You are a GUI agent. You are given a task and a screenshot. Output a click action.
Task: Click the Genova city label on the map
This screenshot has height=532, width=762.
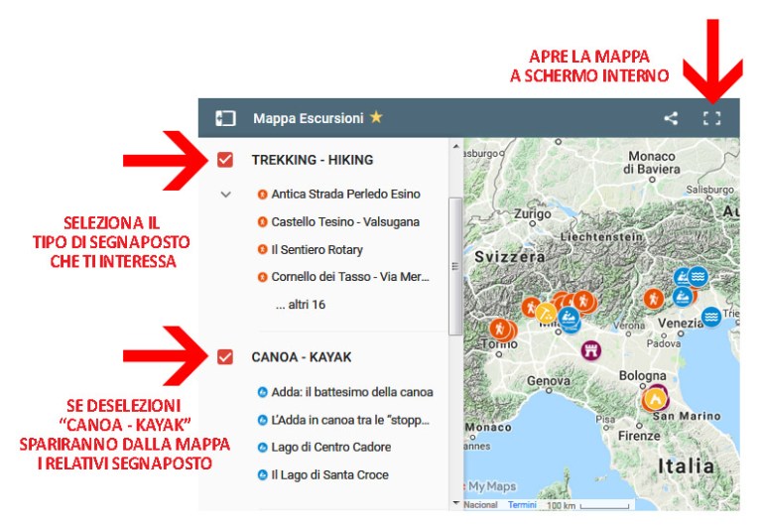(548, 380)
